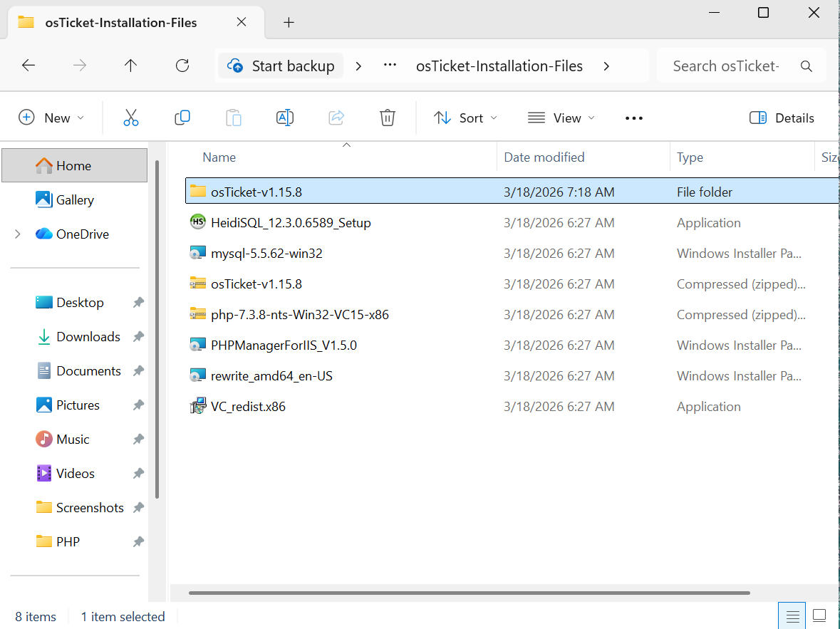Screen dimensions: 840x629
Task: Expand the OneDrive tree node
Action: [x=18, y=234]
